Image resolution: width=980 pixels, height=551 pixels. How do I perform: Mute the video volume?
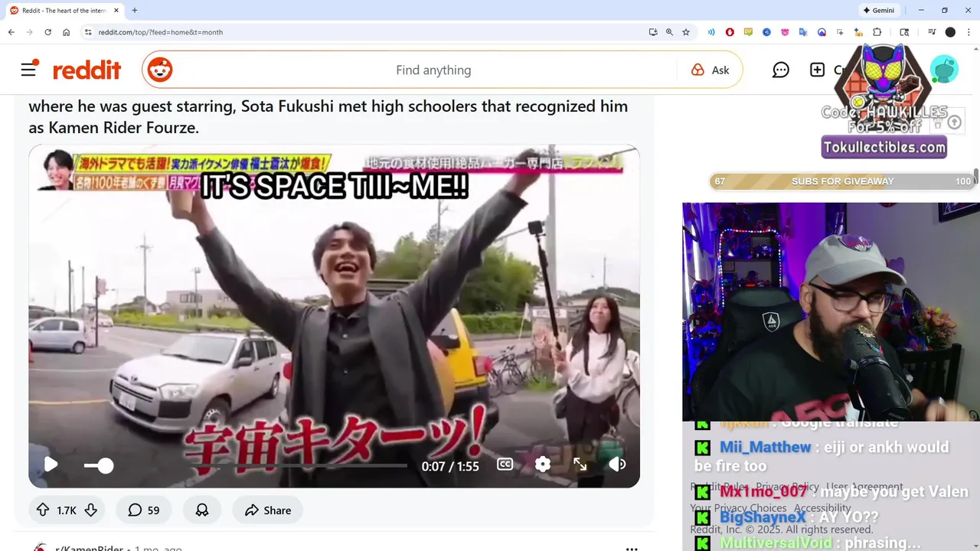click(617, 464)
